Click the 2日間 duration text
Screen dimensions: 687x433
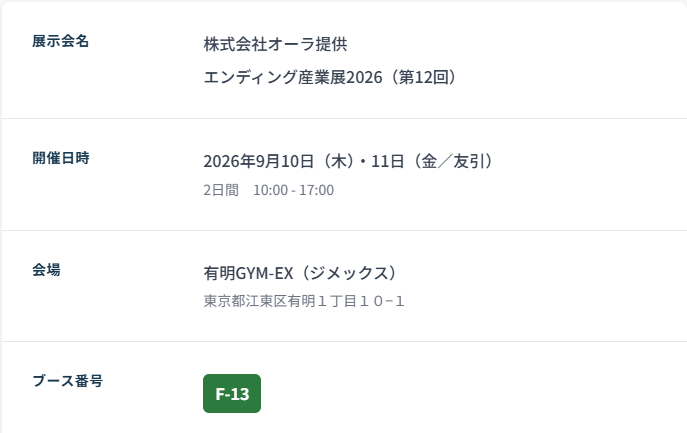pyautogui.click(x=221, y=190)
